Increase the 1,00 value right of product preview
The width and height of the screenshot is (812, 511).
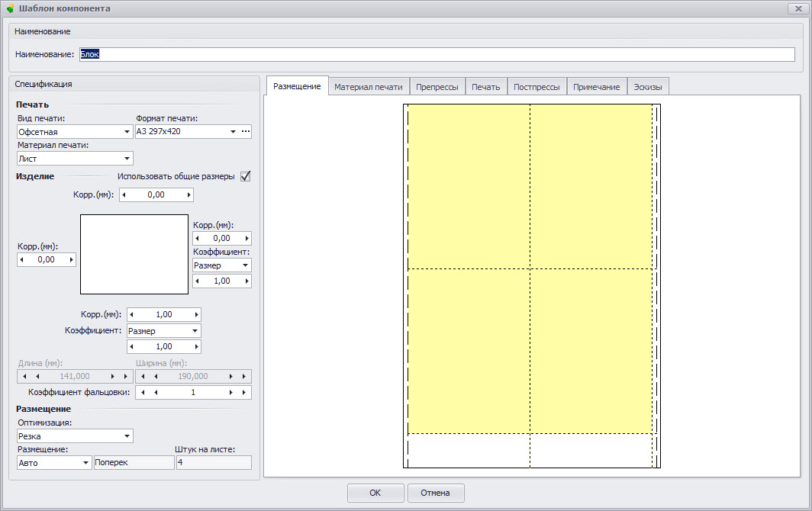click(247, 281)
